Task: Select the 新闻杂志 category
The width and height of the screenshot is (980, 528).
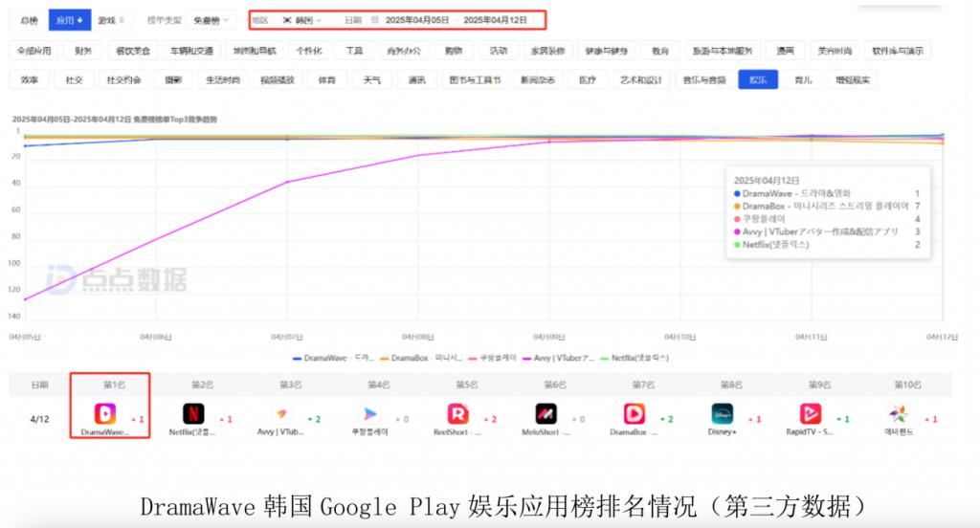Action: point(538,80)
